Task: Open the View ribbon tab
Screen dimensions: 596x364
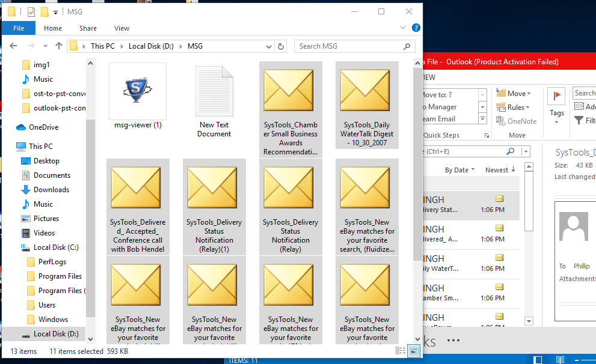Action: [121, 28]
